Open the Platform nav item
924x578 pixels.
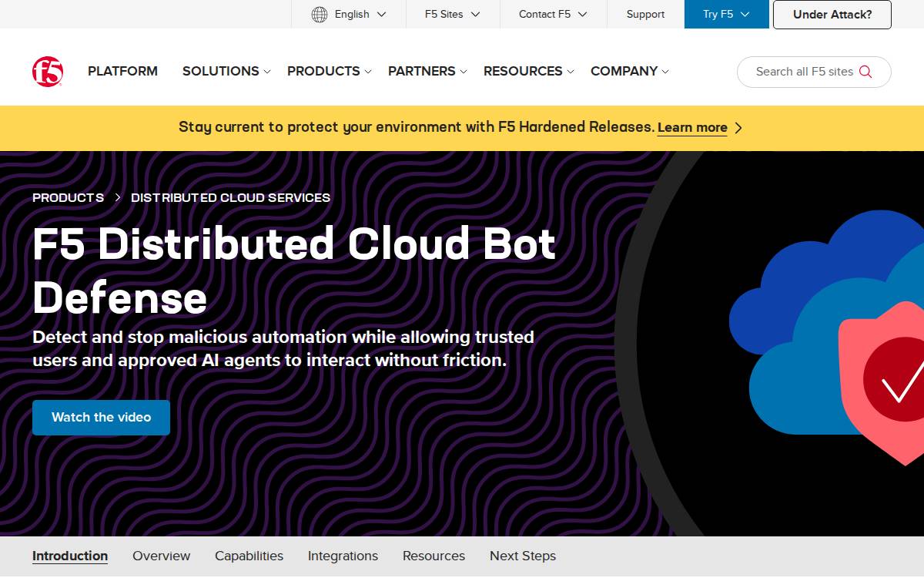click(x=122, y=71)
